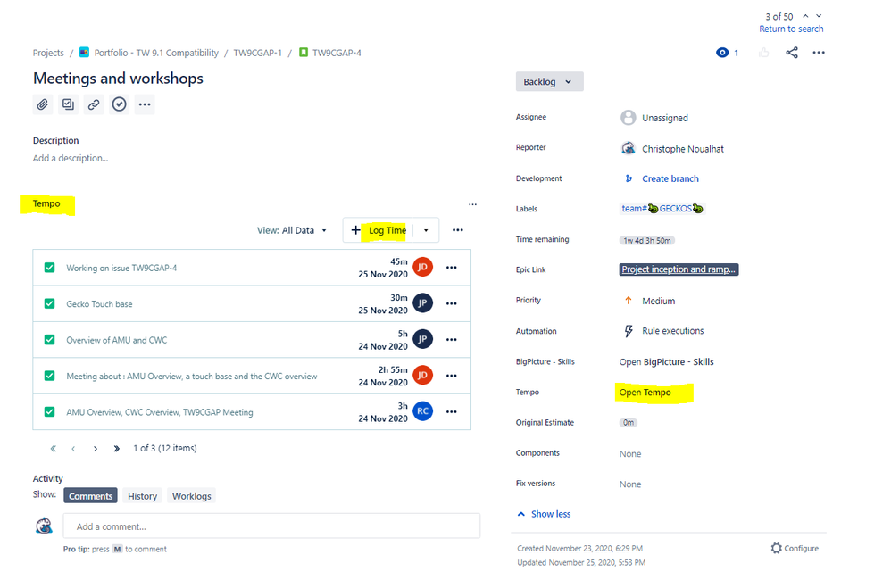Click the 'Create branch' link
Screen dimensions: 891x588
[670, 179]
